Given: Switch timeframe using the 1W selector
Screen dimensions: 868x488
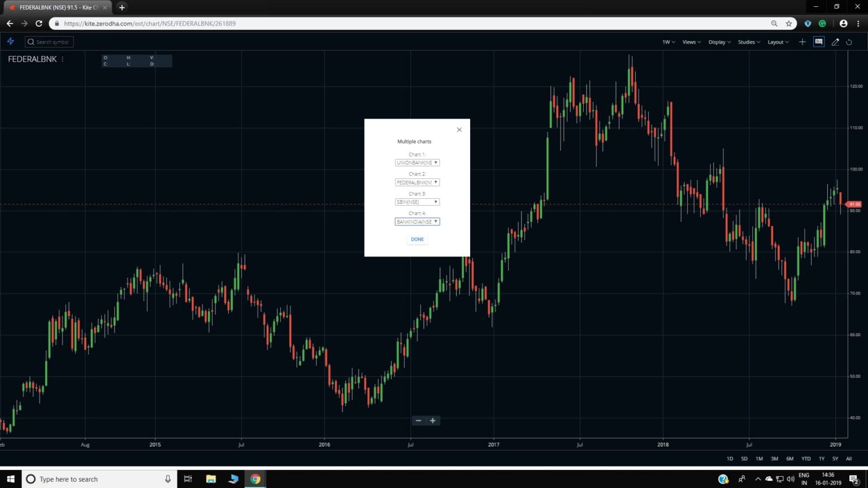Looking at the screenshot, I should pyautogui.click(x=667, y=42).
